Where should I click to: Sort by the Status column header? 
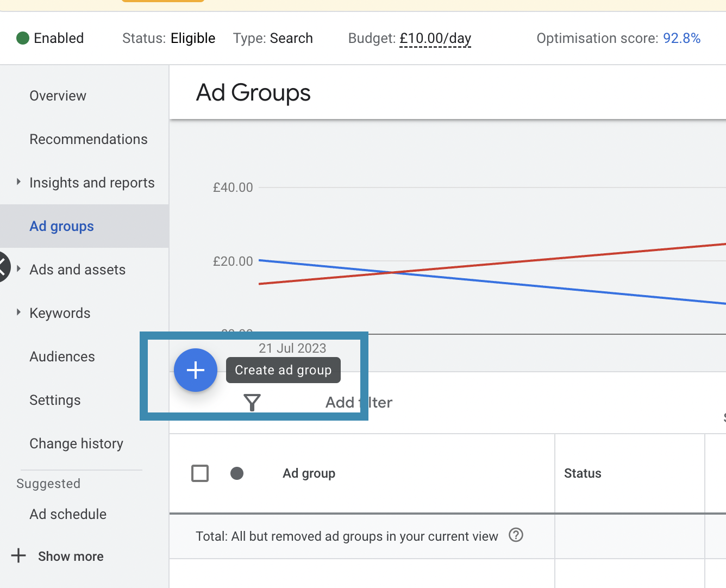pyautogui.click(x=583, y=473)
